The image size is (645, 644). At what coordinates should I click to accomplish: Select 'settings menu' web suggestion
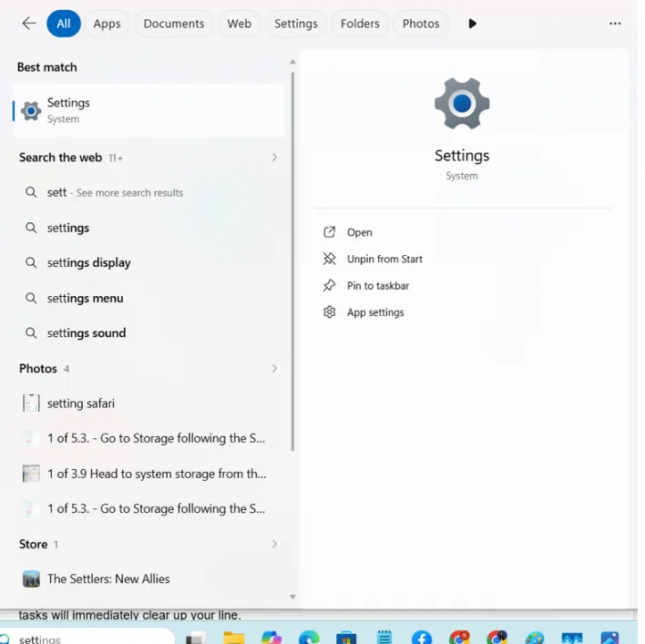[x=148, y=298]
